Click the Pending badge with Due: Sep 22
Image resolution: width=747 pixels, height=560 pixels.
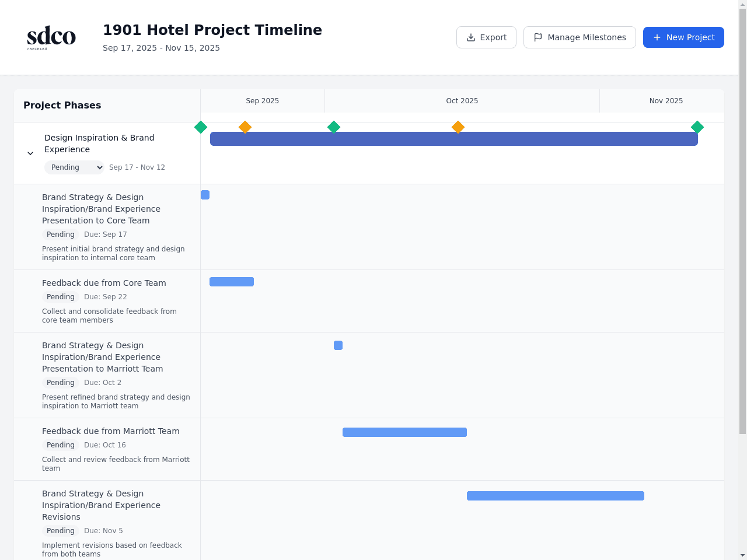[61, 297]
